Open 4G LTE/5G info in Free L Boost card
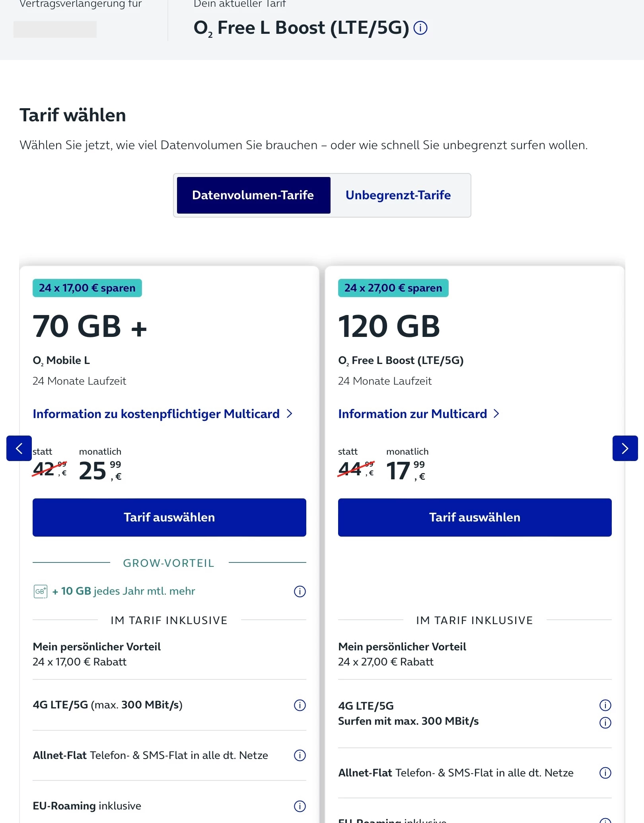This screenshot has height=823, width=644. pos(605,705)
